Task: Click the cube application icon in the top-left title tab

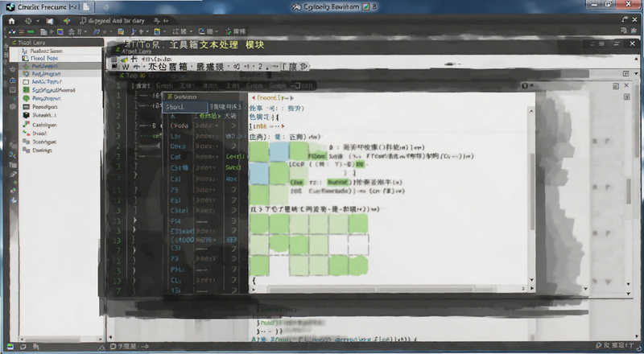Action: [10, 7]
